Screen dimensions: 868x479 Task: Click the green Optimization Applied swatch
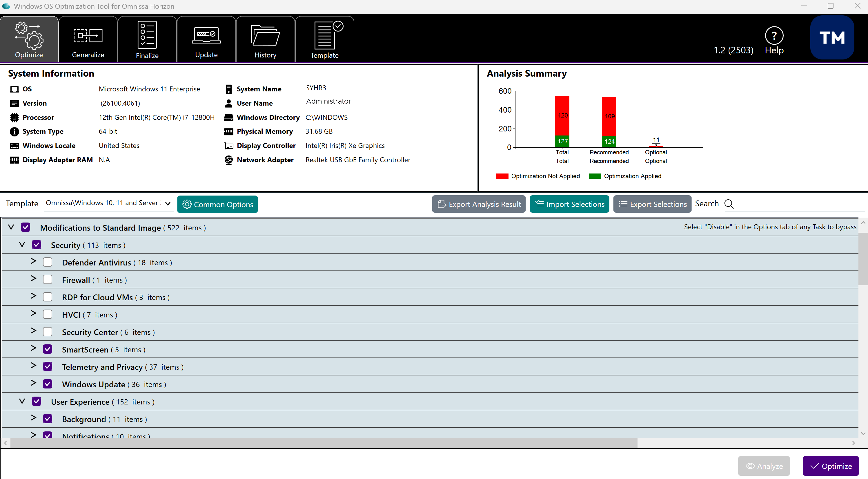click(x=595, y=176)
